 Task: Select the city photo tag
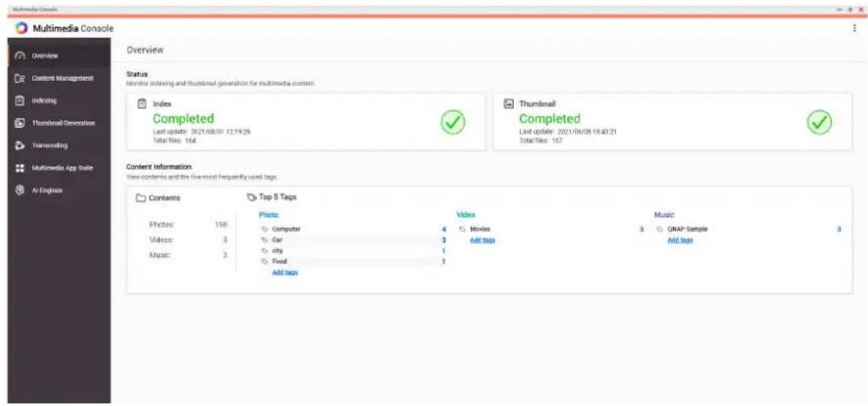pos(278,251)
